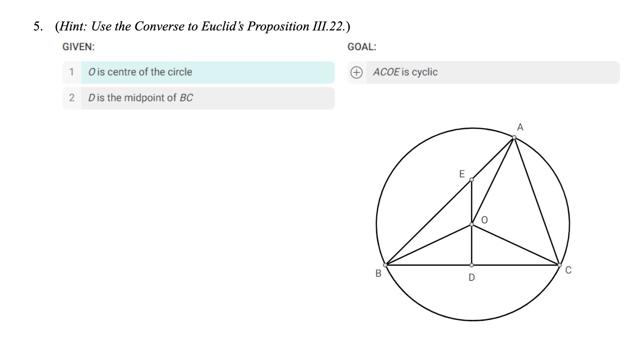Click the row numbered 2 in GIVEN

[71, 97]
